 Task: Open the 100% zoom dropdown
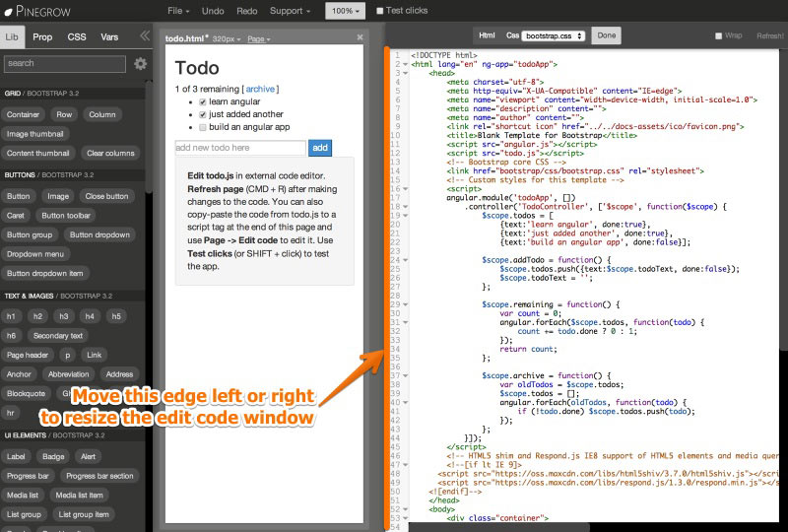tap(346, 11)
